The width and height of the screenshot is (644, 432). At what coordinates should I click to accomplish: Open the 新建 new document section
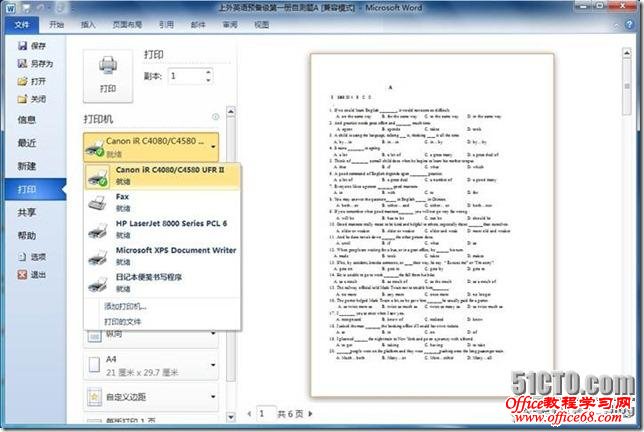(x=27, y=166)
